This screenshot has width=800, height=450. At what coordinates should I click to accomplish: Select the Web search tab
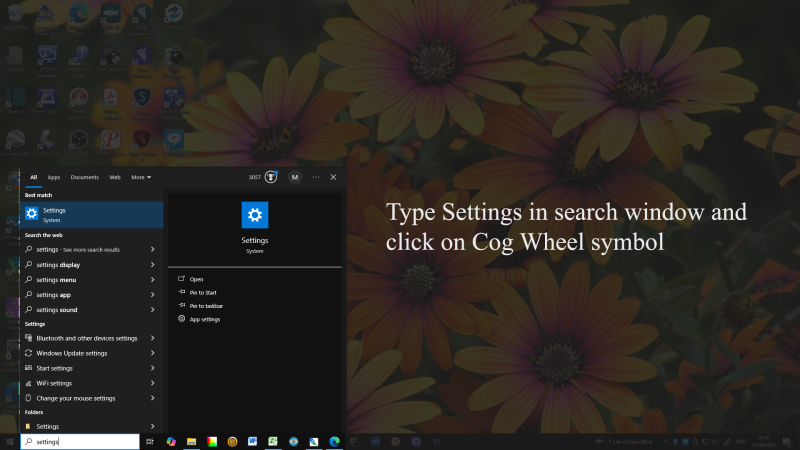[x=115, y=177]
